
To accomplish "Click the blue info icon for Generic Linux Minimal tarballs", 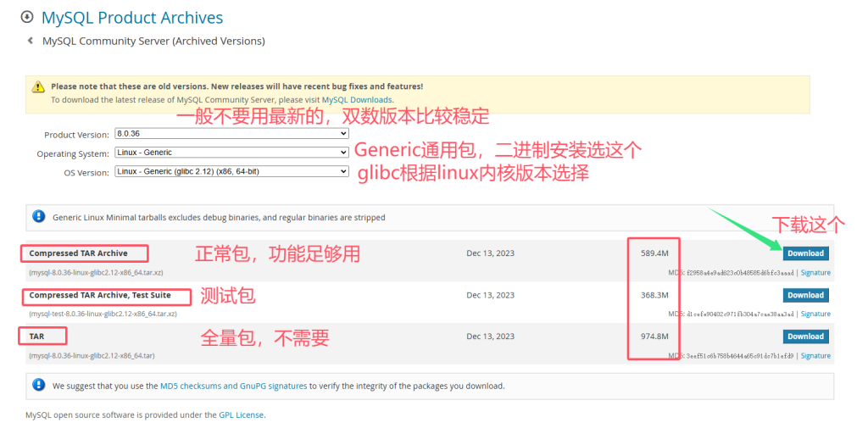I will pyautogui.click(x=38, y=217).
